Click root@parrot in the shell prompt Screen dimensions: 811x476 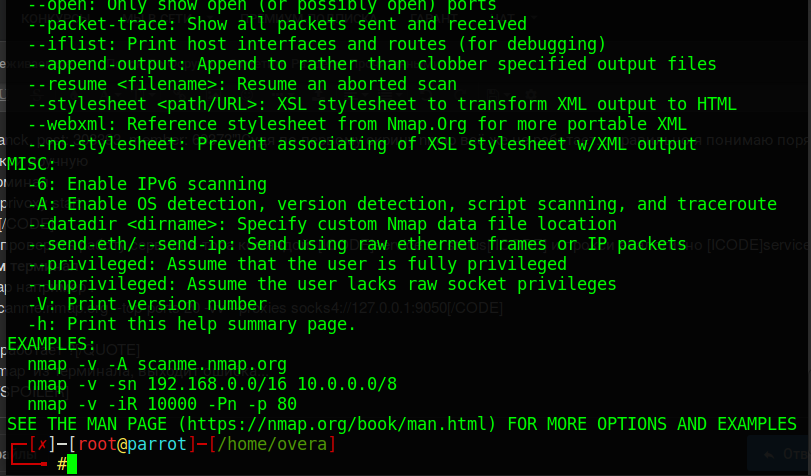point(117,444)
